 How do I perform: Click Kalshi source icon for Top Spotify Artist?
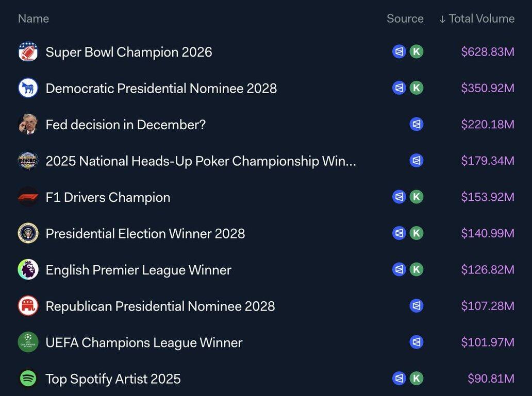pyautogui.click(x=417, y=379)
